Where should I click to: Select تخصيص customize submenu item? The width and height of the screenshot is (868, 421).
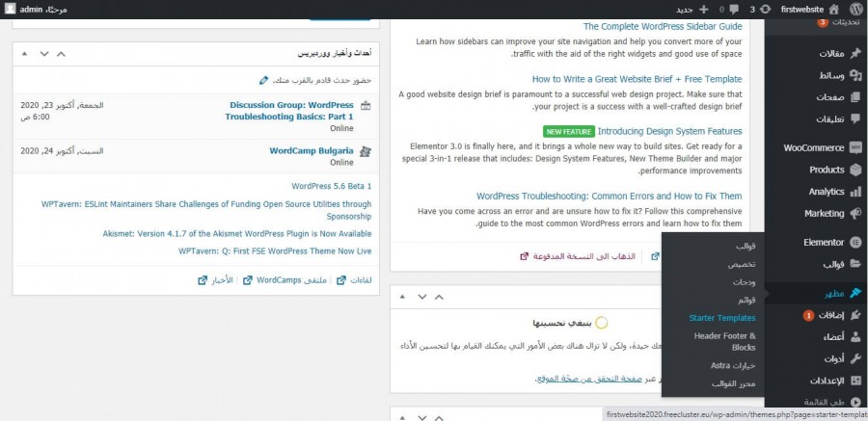[x=742, y=264]
